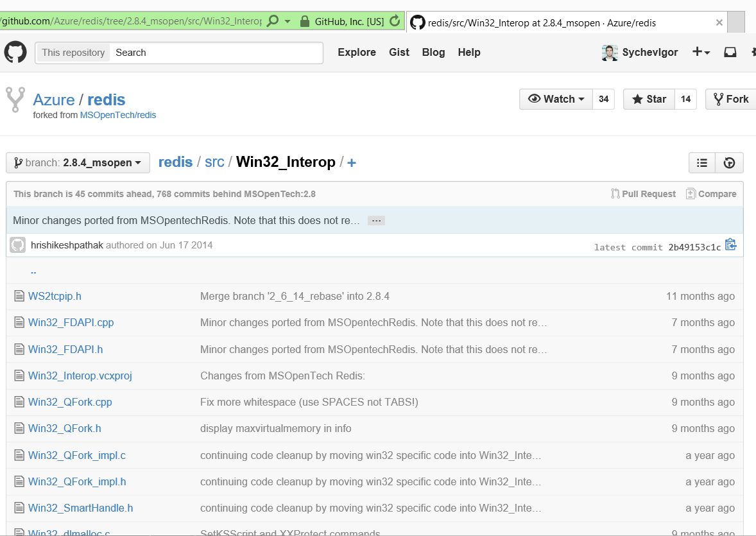Open the notifications inbox icon
The image size is (756, 536).
click(730, 52)
